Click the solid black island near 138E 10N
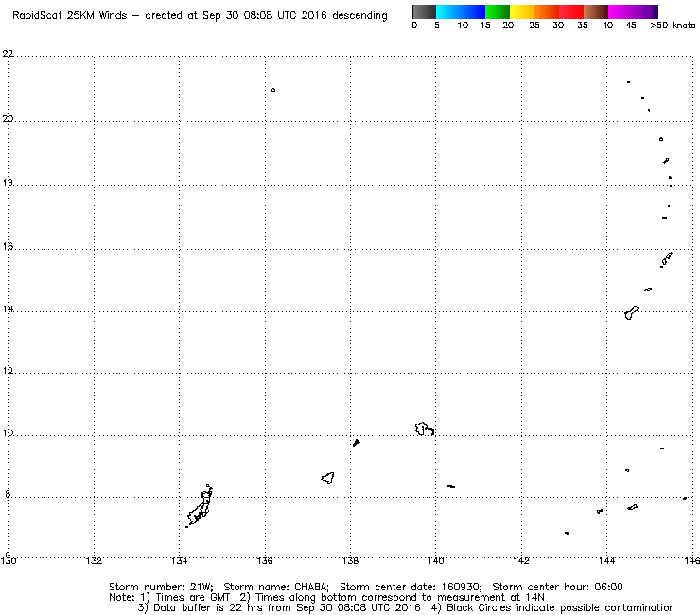The image size is (700, 615). pos(357,443)
